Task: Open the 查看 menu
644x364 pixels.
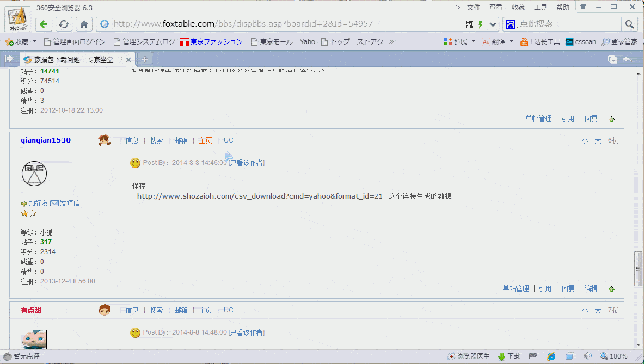Action: pyautogui.click(x=496, y=8)
